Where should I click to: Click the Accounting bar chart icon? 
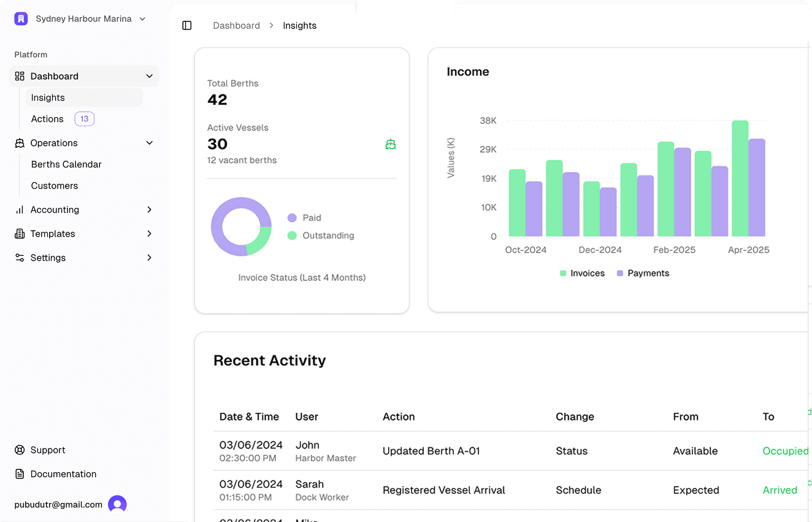(20, 210)
